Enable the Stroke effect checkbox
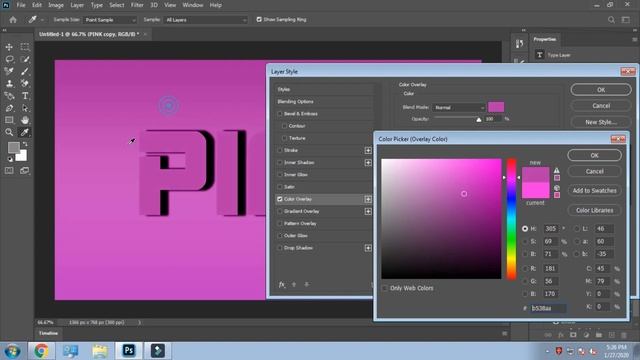Screen dimensions: 640x360 click(280, 150)
